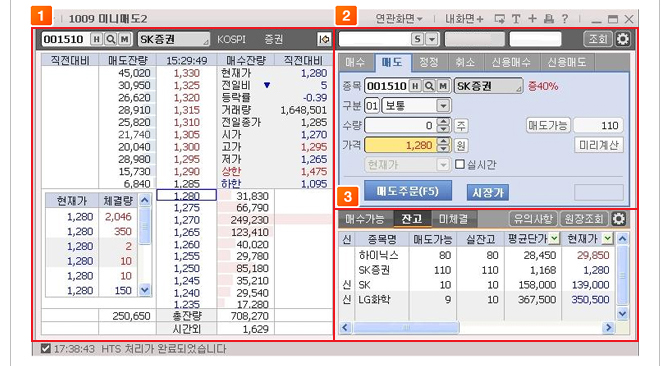Switch to the 매수가능 tab

pos(365,219)
